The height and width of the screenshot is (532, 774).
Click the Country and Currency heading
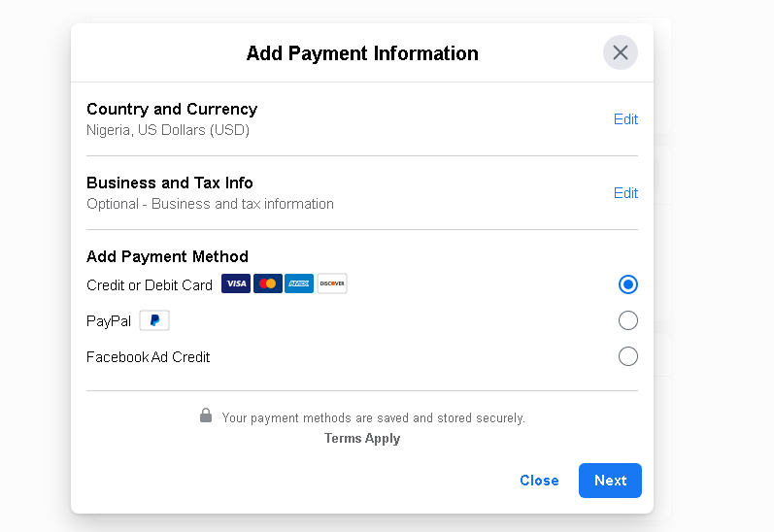(172, 109)
